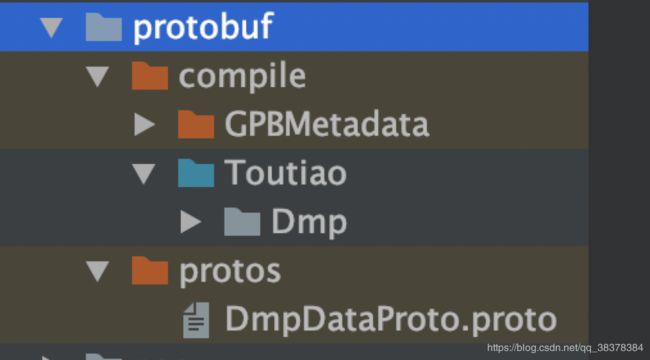Select the Dmp folder label
Image resolution: width=650 pixels, height=360 pixels.
tap(309, 224)
